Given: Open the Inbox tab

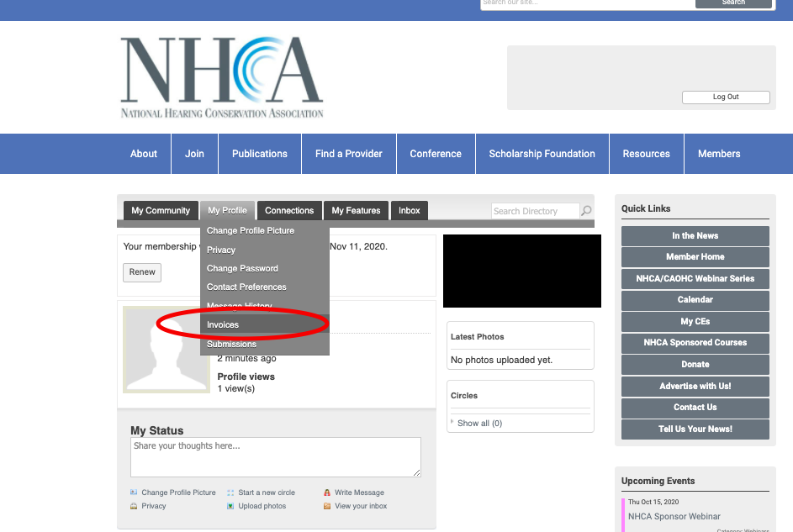Looking at the screenshot, I should pyautogui.click(x=410, y=210).
